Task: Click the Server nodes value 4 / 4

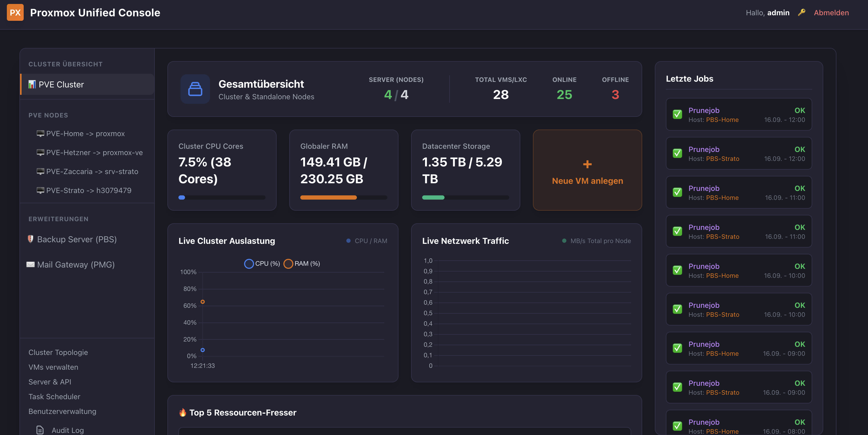Action: pos(396,95)
